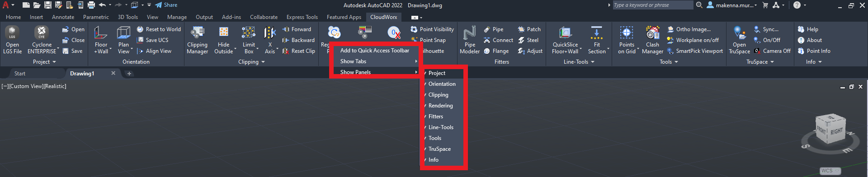Image resolution: width=868 pixels, height=177 pixels.
Task: Pick the Steel fitter tool
Action: pyautogui.click(x=528, y=40)
